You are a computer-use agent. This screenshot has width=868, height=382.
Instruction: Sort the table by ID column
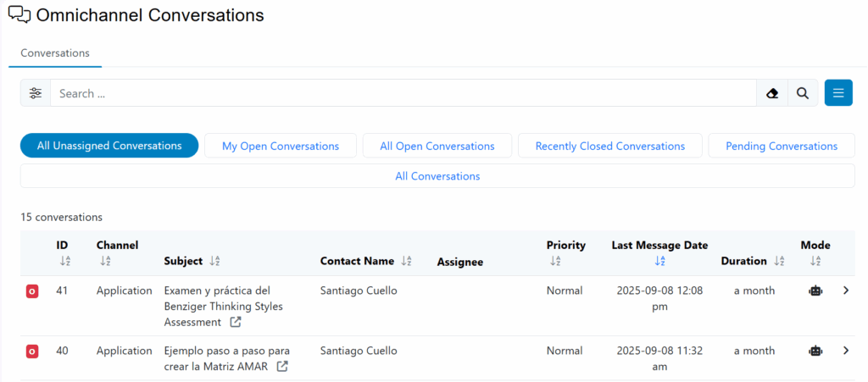[x=65, y=261]
